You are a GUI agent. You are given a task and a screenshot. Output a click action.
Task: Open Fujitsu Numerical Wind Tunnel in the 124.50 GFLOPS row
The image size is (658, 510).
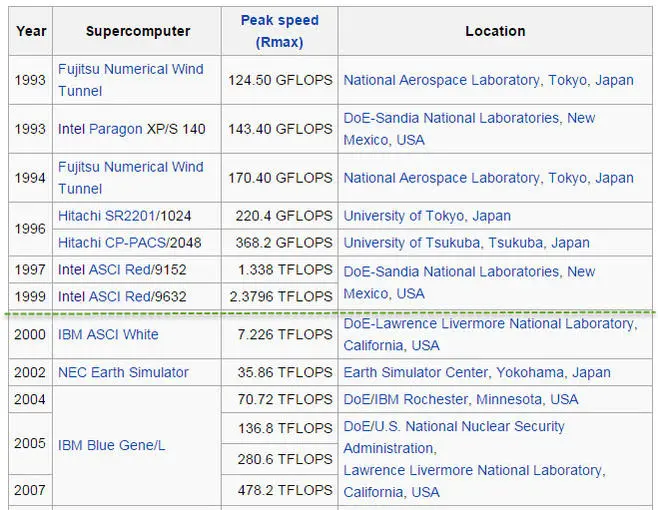pos(131,80)
